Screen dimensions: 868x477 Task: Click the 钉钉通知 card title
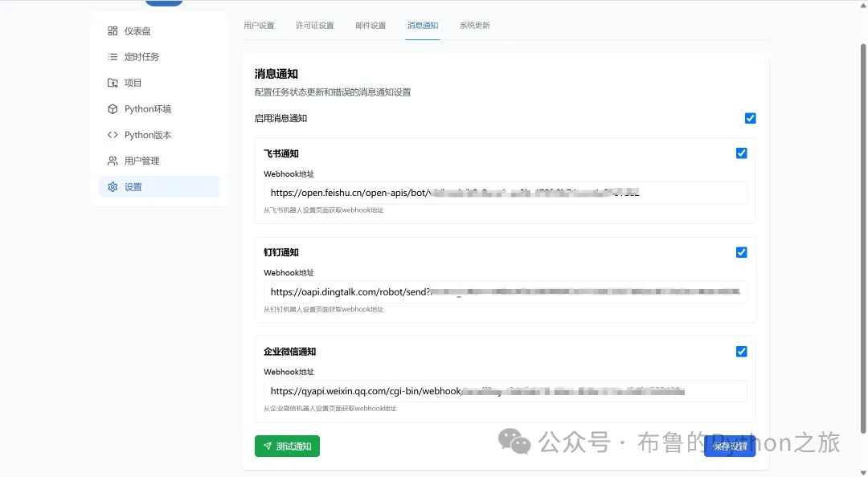tap(281, 252)
